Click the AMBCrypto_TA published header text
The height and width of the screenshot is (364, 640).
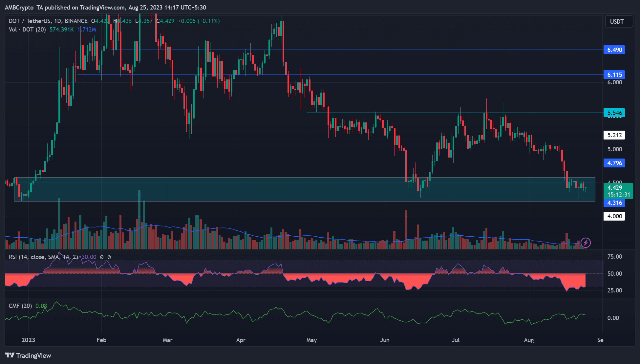[x=105, y=7]
